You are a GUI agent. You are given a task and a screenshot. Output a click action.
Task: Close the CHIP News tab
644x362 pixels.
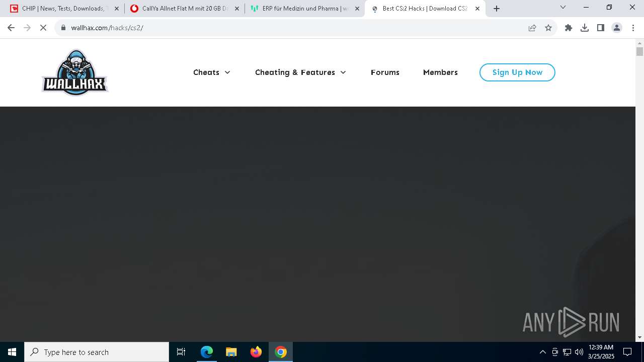[x=117, y=9]
